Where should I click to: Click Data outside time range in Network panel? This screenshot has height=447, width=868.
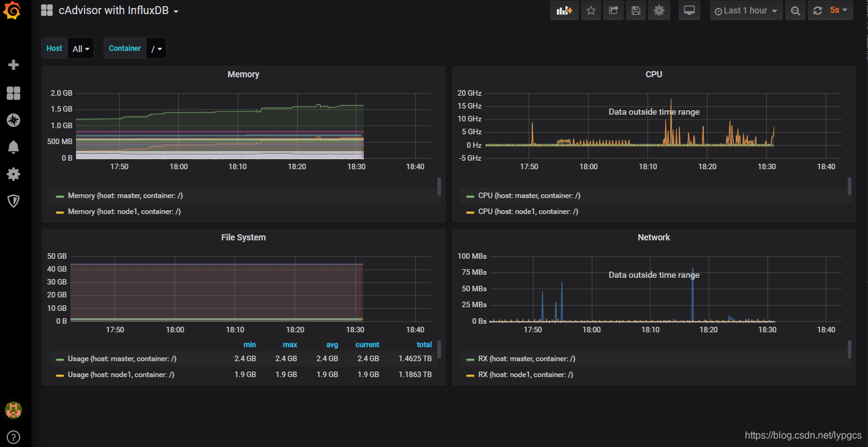(654, 275)
